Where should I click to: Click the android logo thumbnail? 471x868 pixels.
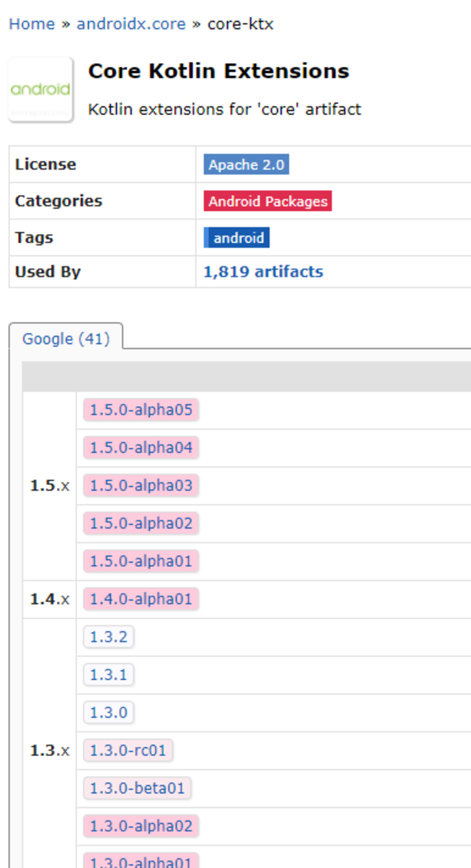(41, 90)
